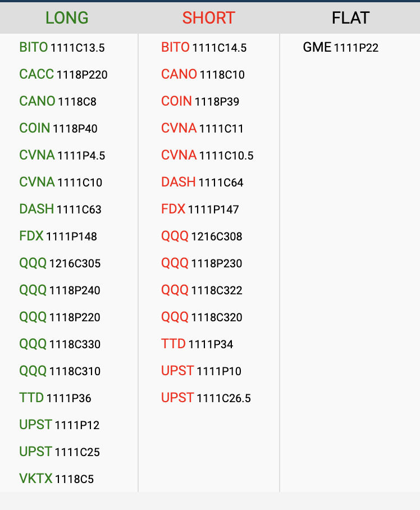
Task: Select long CACC 1118P220 entry
Action: click(x=63, y=75)
